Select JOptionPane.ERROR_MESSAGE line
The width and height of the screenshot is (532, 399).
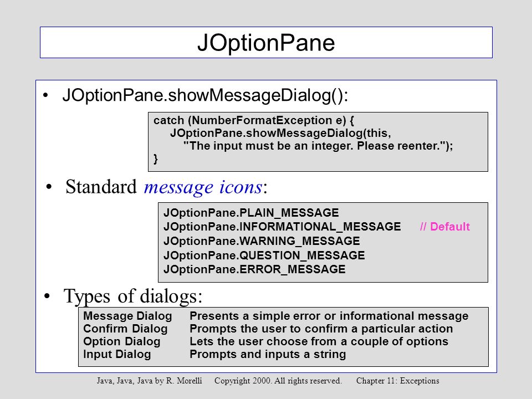coord(254,269)
